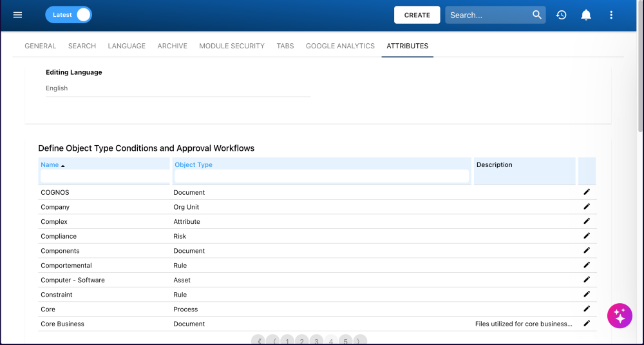Click the Risk object type cell
The height and width of the screenshot is (345, 644).
pos(180,237)
